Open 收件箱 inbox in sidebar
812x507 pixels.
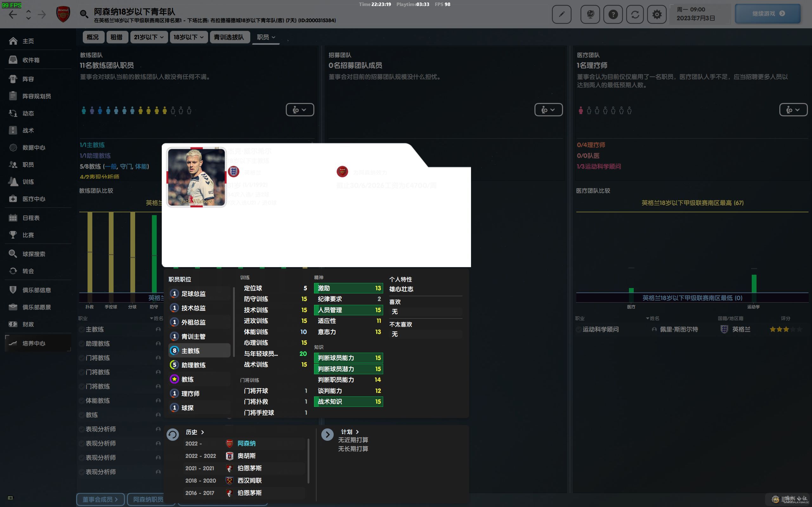31,60
